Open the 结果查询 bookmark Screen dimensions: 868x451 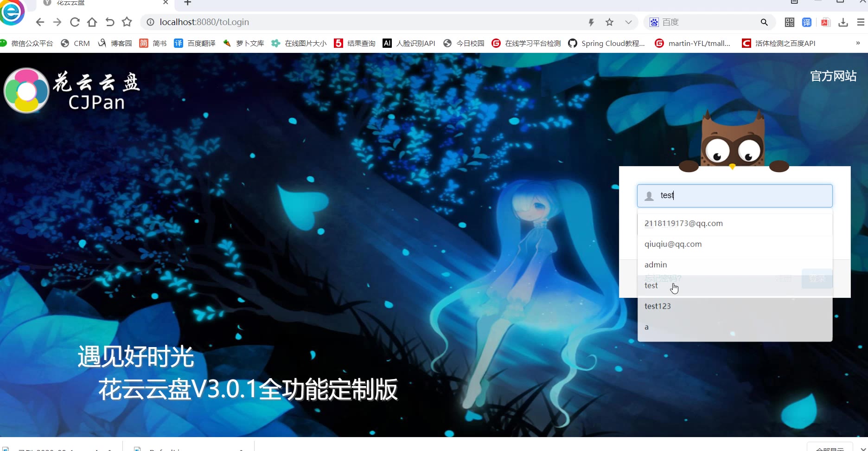click(355, 43)
